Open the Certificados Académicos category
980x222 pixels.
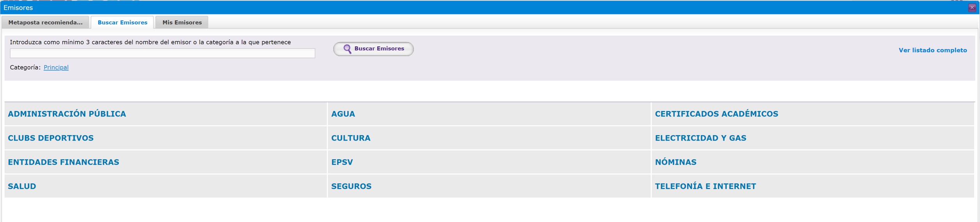716,114
